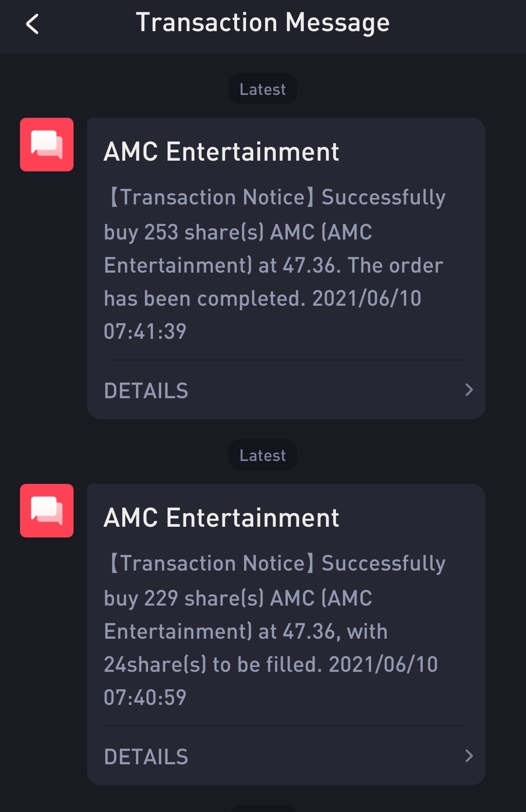Open DETAILS for the partially filled 229-share order
This screenshot has height=812, width=526.
coord(146,757)
